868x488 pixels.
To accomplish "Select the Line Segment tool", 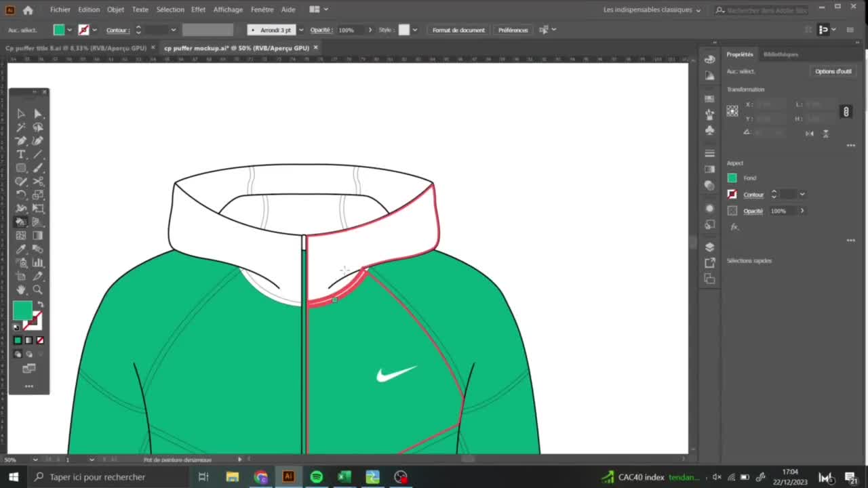I will click(37, 155).
